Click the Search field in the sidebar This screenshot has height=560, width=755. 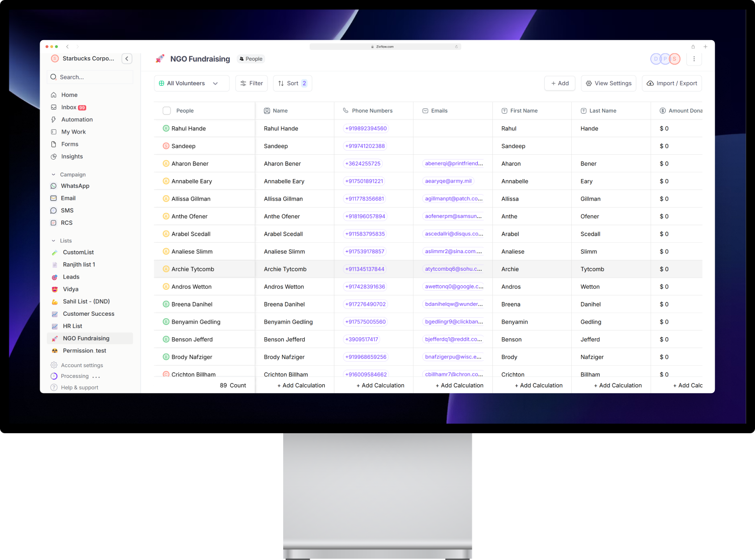coord(90,77)
